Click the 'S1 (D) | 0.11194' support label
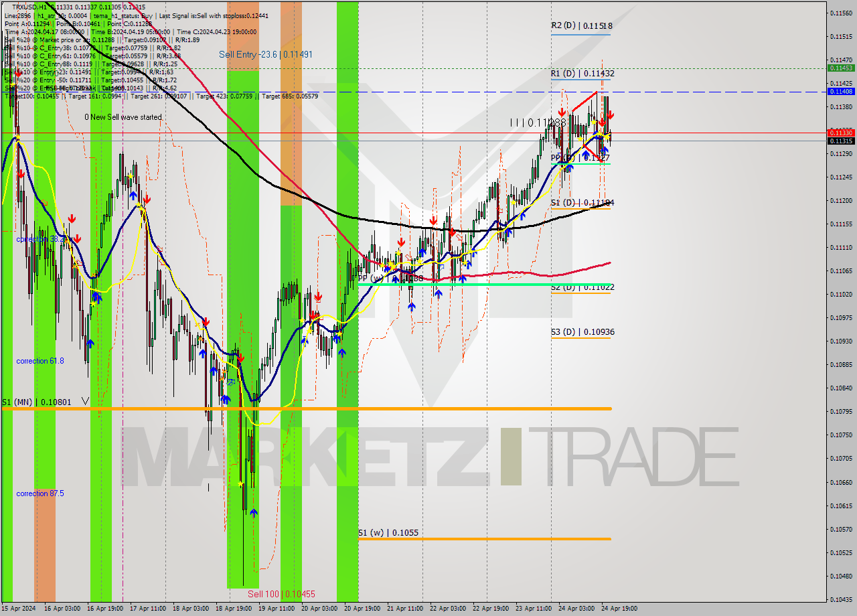 [582, 202]
